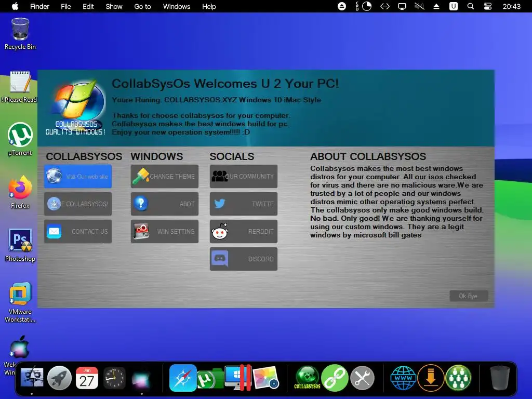532x399 pixels.
Task: Click the green community people dock icon
Action: pos(458,378)
